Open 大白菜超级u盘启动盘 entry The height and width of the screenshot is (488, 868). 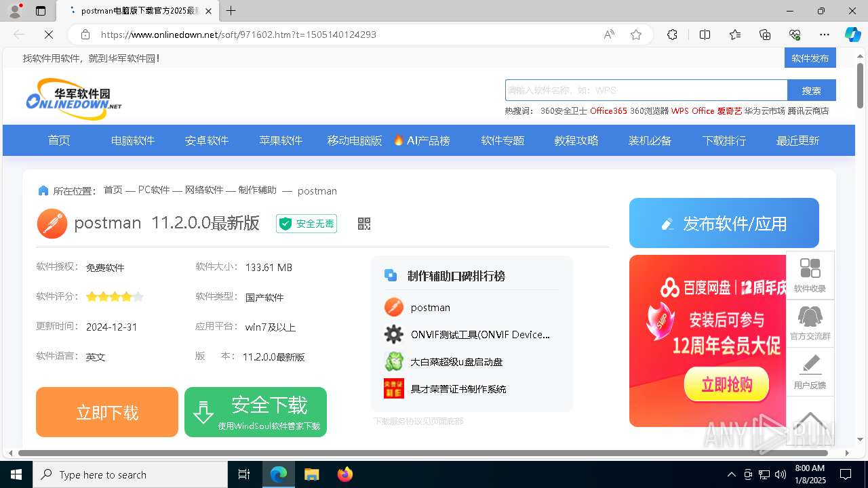click(456, 362)
